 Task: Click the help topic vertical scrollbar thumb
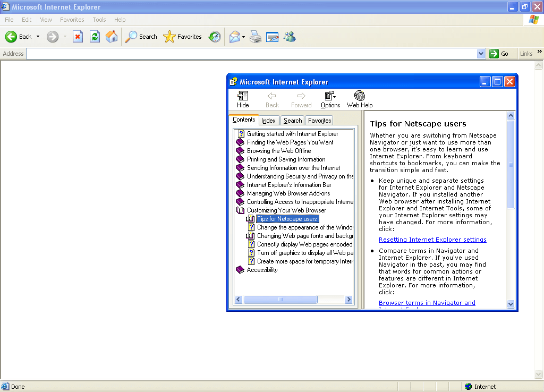(x=511, y=164)
